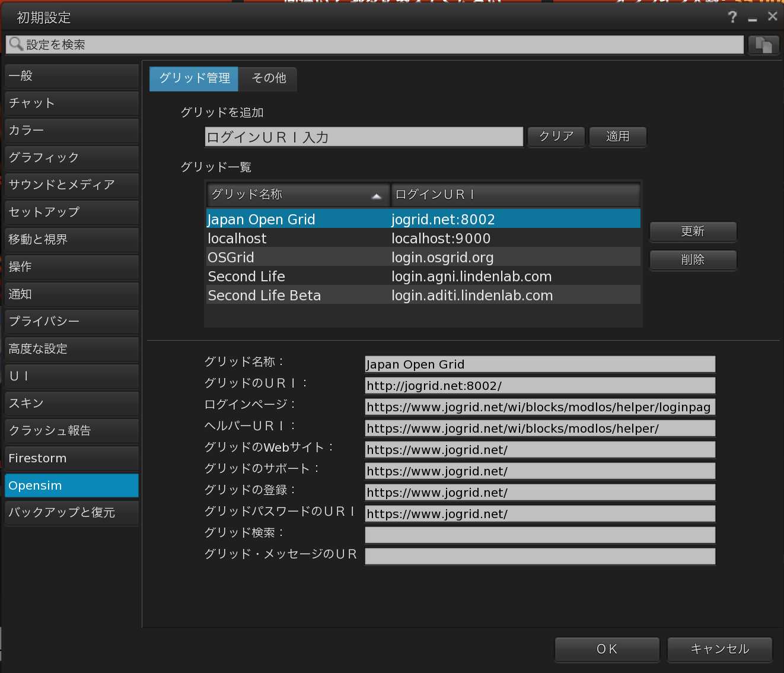
Task: Open the カラー settings category
Action: [72, 131]
